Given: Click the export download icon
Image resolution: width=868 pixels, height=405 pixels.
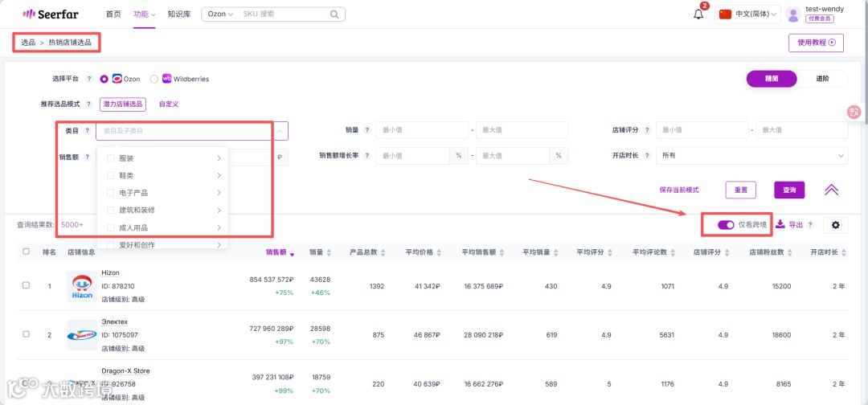Looking at the screenshot, I should click(x=780, y=224).
